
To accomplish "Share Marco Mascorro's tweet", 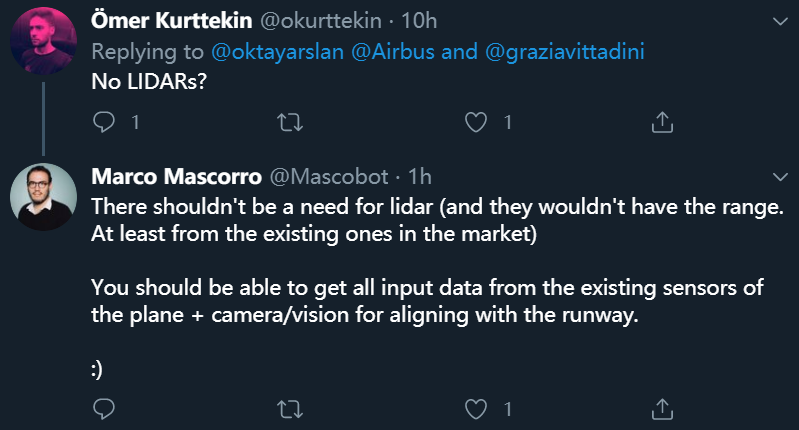I will tap(661, 408).
